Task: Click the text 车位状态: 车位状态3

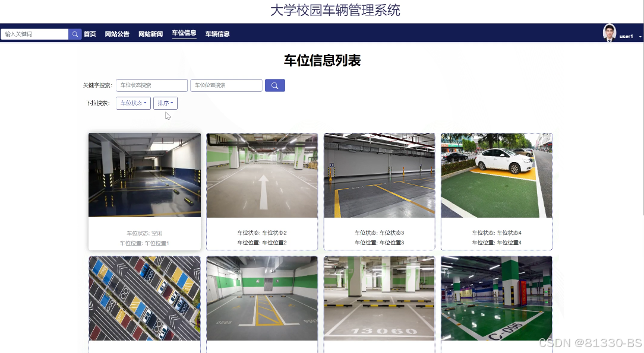Action: pyautogui.click(x=379, y=233)
